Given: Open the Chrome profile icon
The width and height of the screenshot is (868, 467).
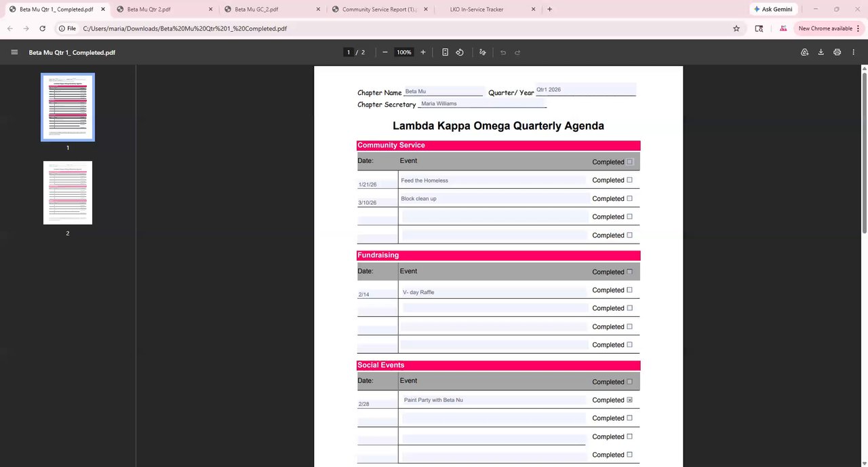Looking at the screenshot, I should click(783, 29).
